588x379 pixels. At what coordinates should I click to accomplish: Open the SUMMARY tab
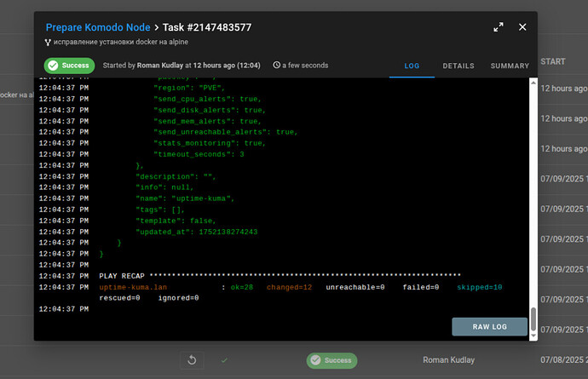point(510,66)
